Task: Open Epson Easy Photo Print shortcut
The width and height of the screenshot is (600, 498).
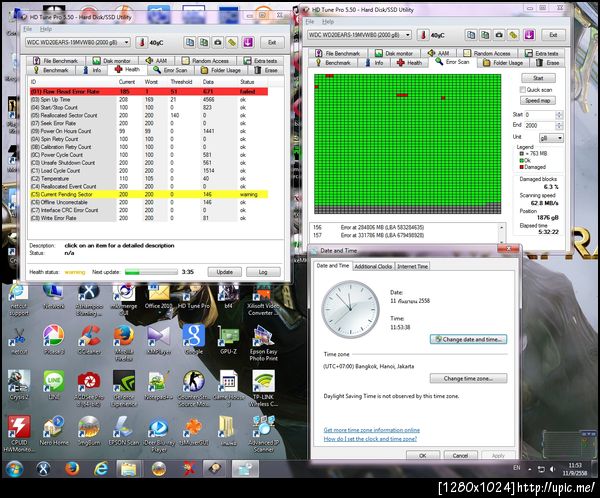Action: [x=263, y=343]
